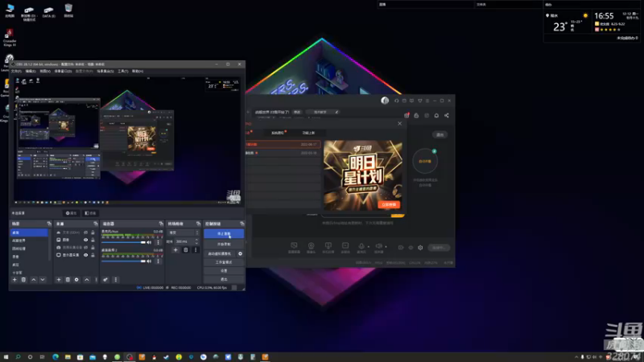Delete selected scene with Scenes trash icon
Image resolution: width=644 pixels, height=362 pixels.
24,279
